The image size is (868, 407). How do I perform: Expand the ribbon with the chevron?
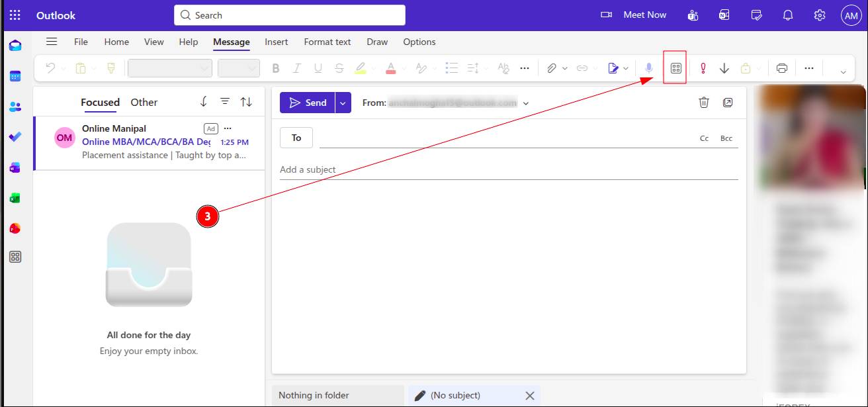[x=843, y=71]
